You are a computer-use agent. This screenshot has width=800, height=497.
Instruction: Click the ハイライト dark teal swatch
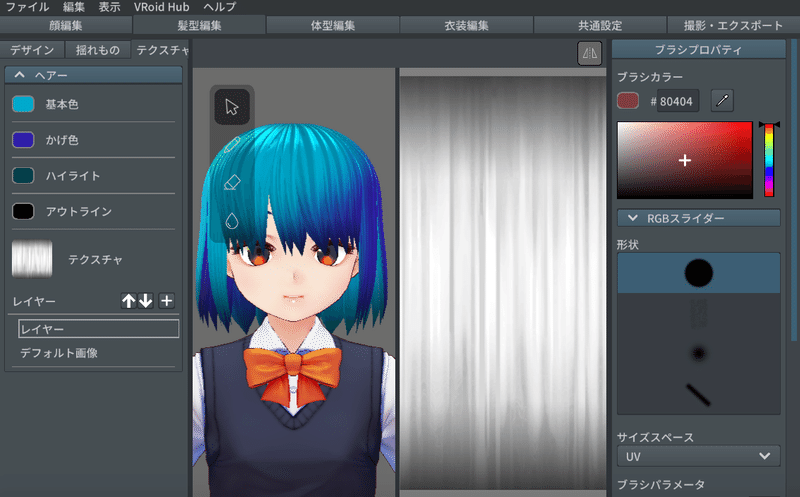pos(23,176)
